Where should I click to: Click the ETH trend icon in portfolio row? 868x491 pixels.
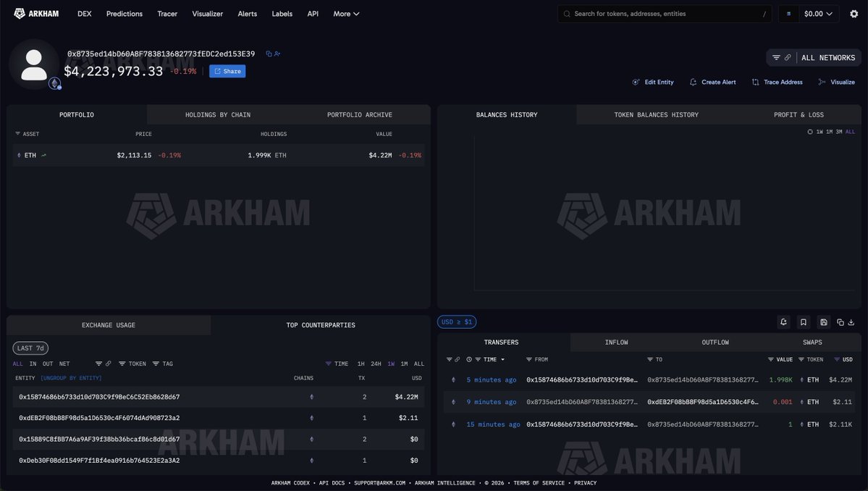pos(43,156)
